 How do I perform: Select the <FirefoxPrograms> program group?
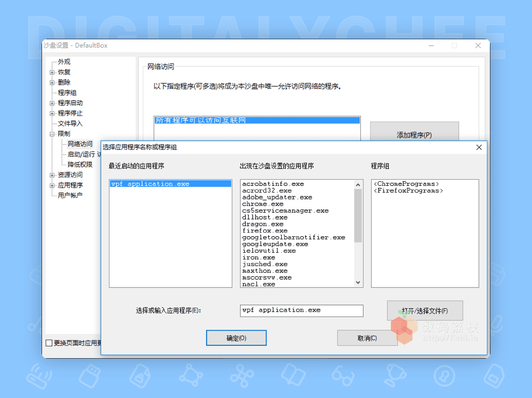pos(408,191)
